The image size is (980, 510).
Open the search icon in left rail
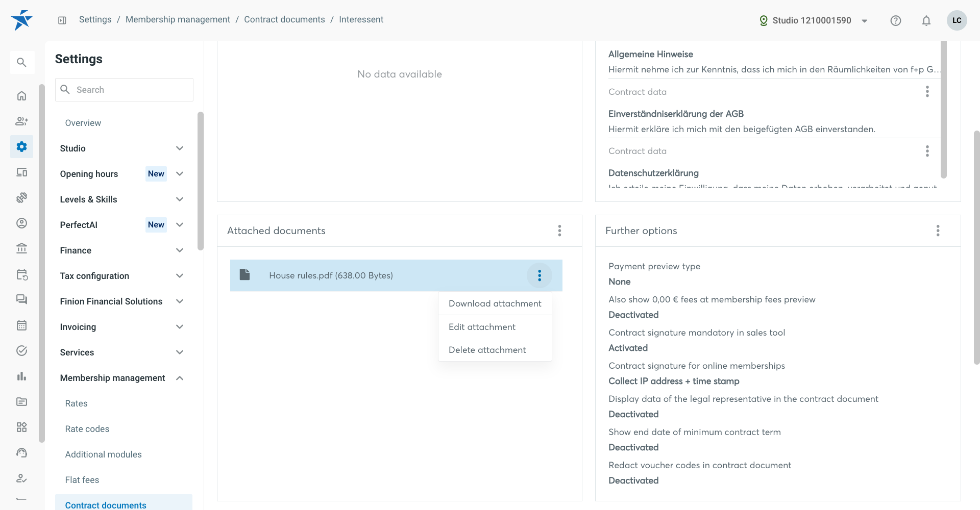click(x=21, y=62)
